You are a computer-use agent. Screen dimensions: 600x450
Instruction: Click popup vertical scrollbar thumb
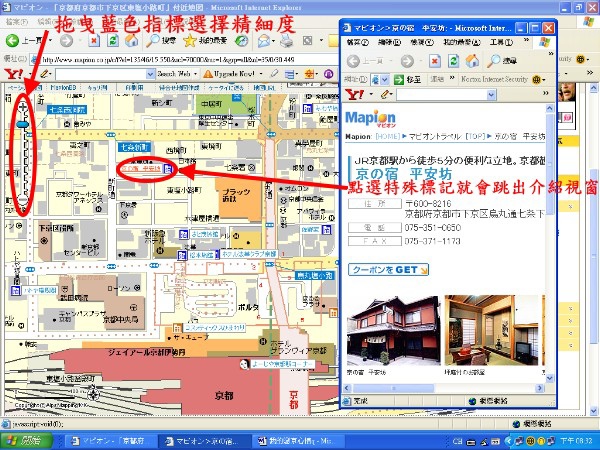(550, 164)
